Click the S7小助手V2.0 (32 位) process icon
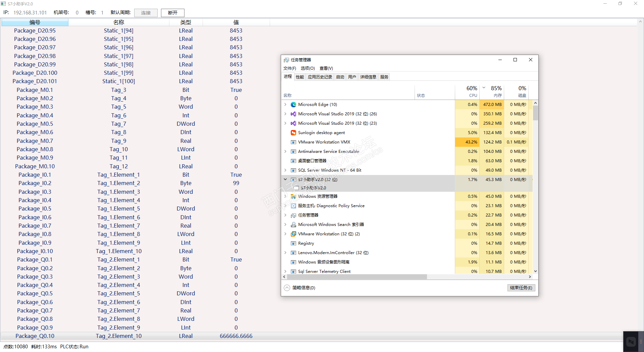The image size is (644, 352). pyautogui.click(x=293, y=180)
